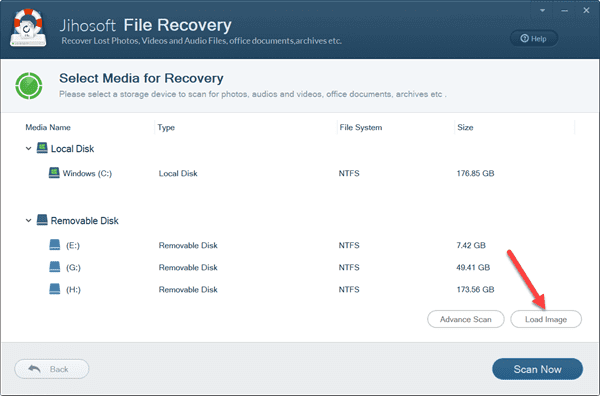The image size is (600, 396).
Task: Close the File Recovery window
Action: point(586,10)
